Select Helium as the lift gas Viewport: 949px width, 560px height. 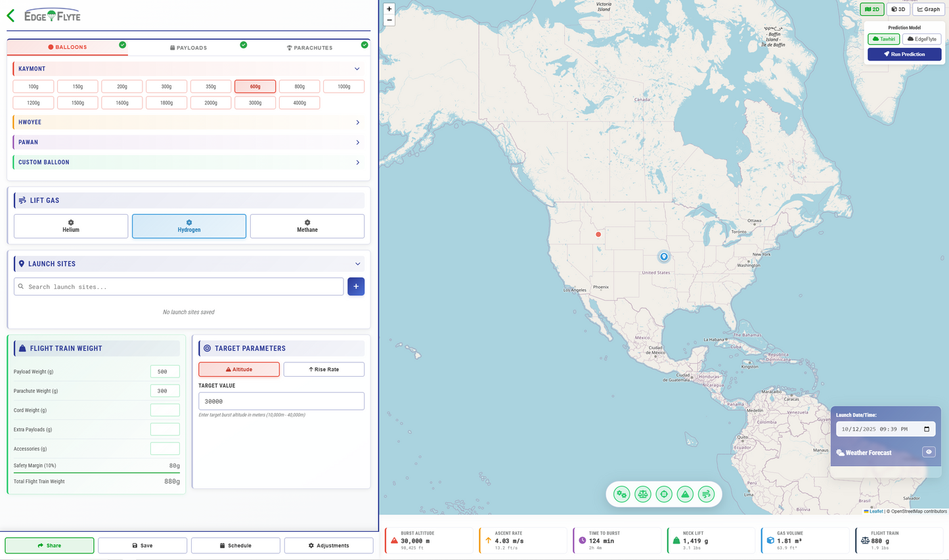pyautogui.click(x=71, y=226)
